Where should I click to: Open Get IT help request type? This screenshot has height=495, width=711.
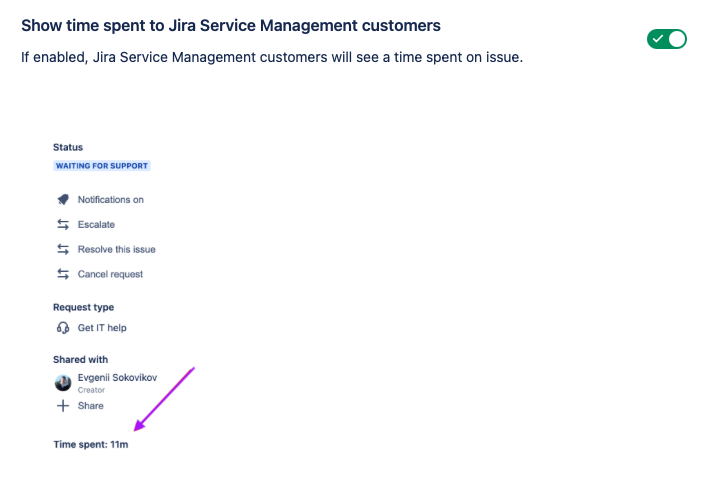click(x=102, y=328)
